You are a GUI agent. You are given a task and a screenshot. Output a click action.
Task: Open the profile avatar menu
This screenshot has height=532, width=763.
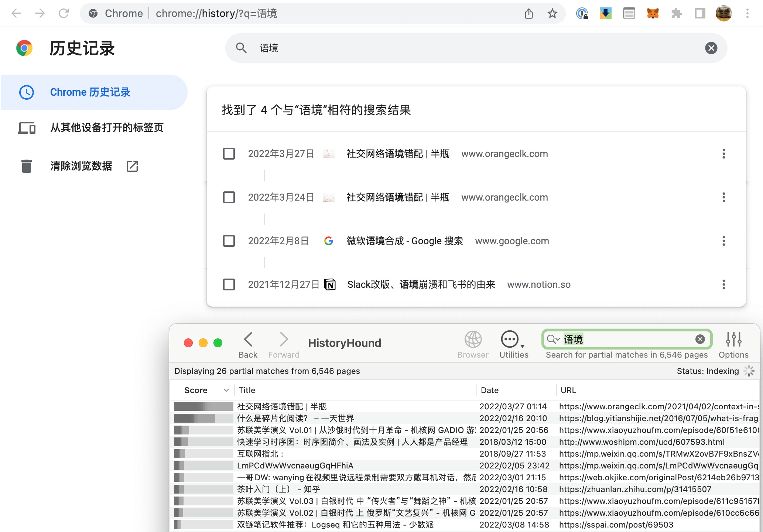point(724,14)
